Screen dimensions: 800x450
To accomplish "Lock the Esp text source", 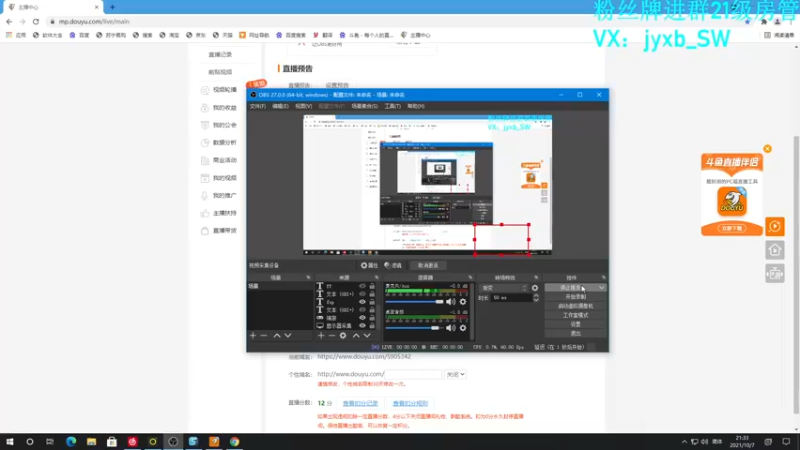I will (372, 302).
